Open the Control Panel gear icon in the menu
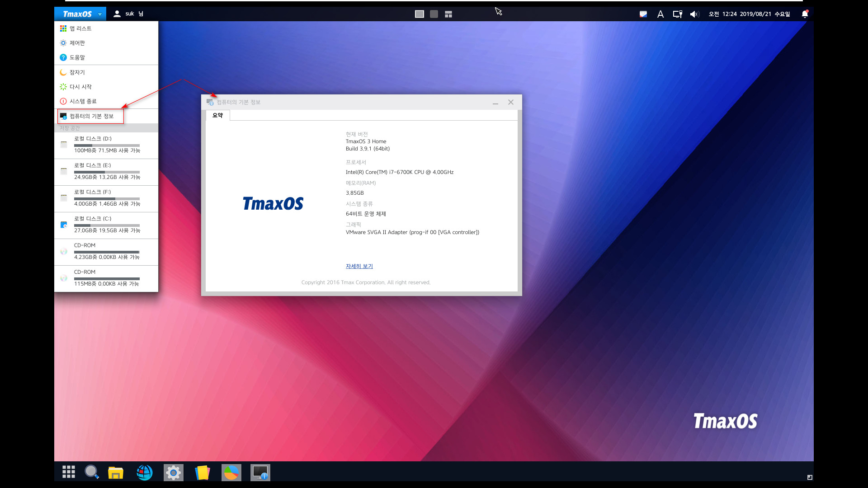Image resolution: width=868 pixels, height=488 pixels. tap(63, 43)
